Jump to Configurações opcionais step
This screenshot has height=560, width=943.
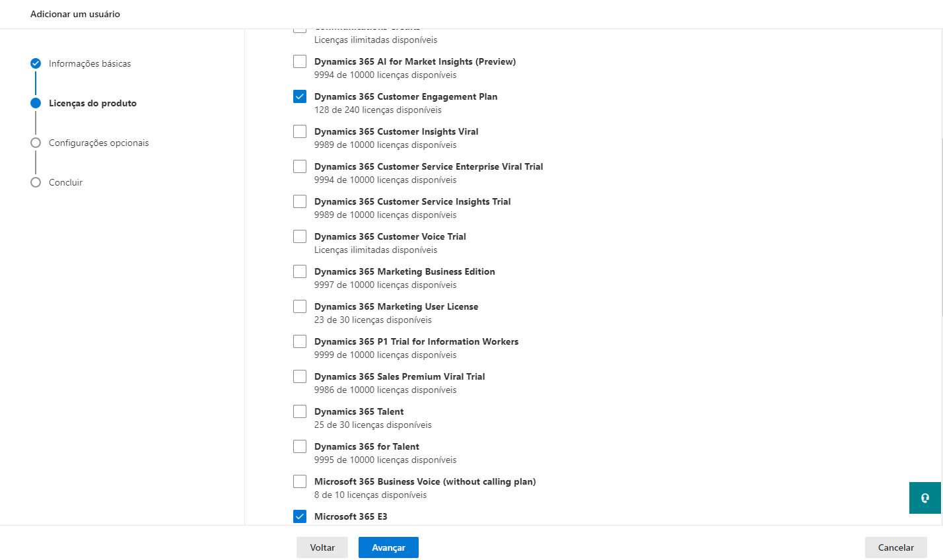98,143
